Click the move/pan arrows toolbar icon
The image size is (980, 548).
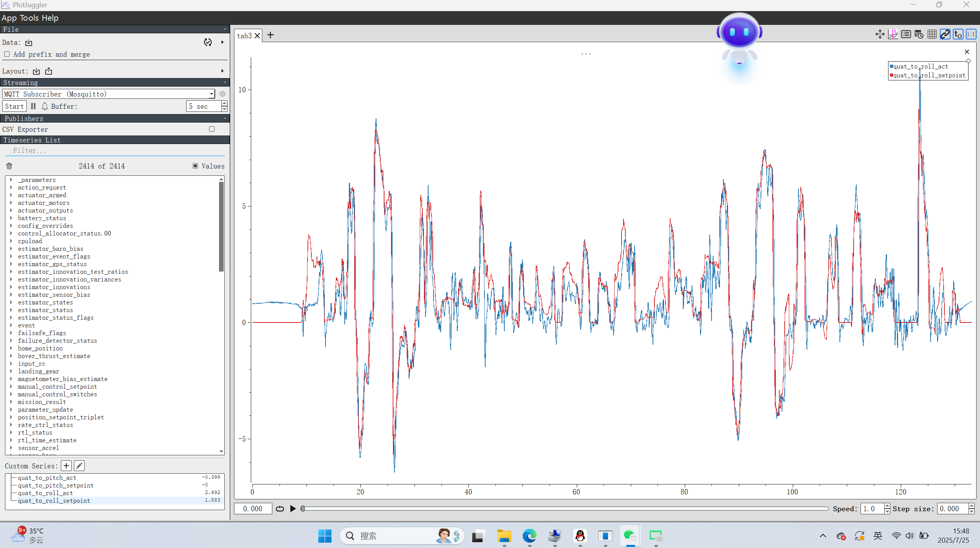point(880,34)
